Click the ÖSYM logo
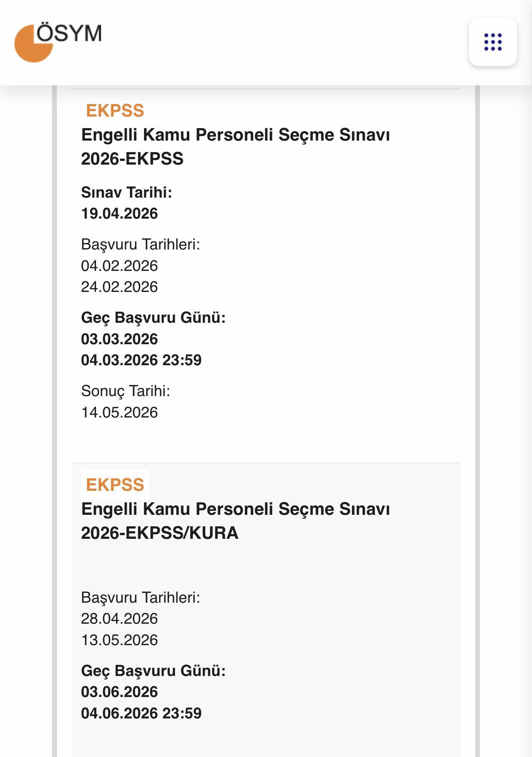This screenshot has width=532, height=757. (58, 42)
